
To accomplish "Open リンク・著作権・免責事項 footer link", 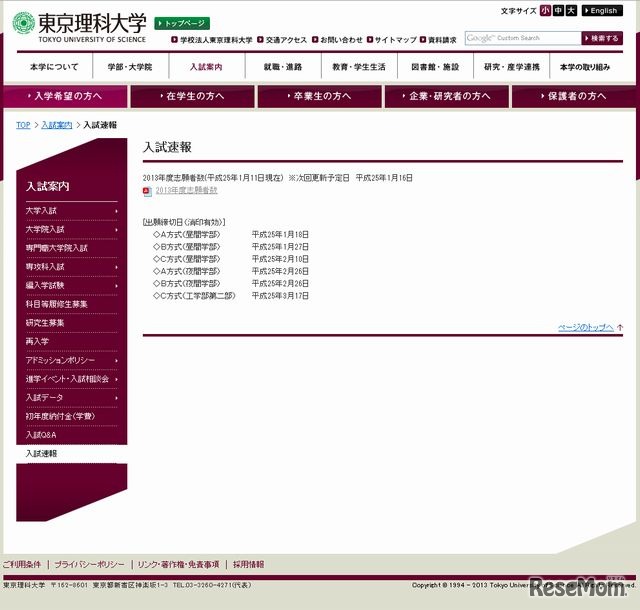I will [178, 565].
